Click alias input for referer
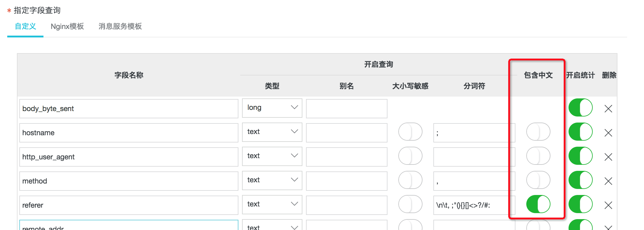This screenshot has width=644, height=230. pyautogui.click(x=347, y=205)
